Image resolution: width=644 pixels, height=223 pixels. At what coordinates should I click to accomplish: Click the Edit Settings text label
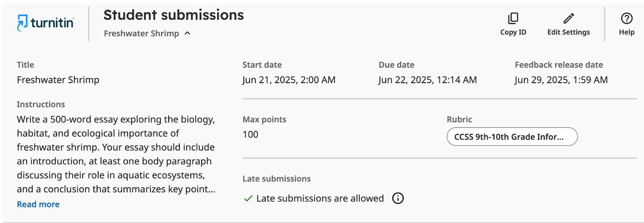pyautogui.click(x=568, y=32)
